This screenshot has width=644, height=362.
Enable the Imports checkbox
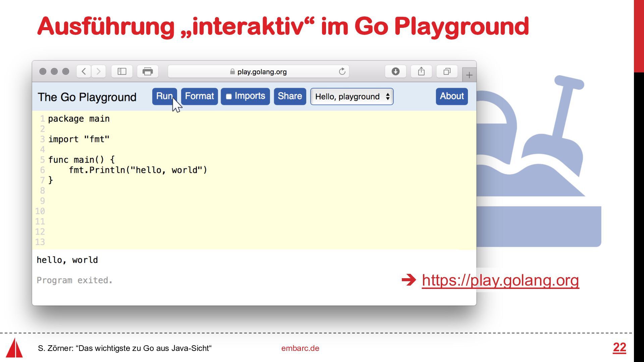(229, 97)
